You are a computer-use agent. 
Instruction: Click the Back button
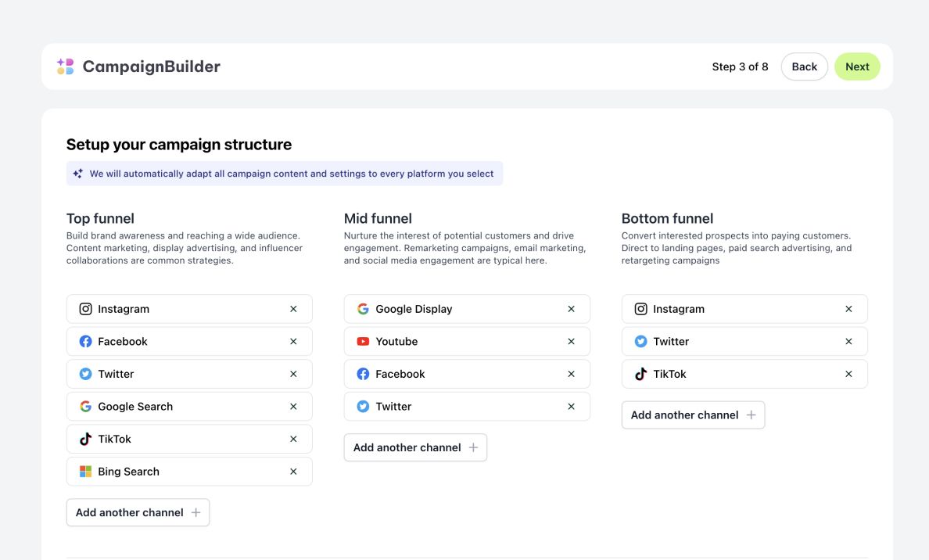tap(804, 66)
